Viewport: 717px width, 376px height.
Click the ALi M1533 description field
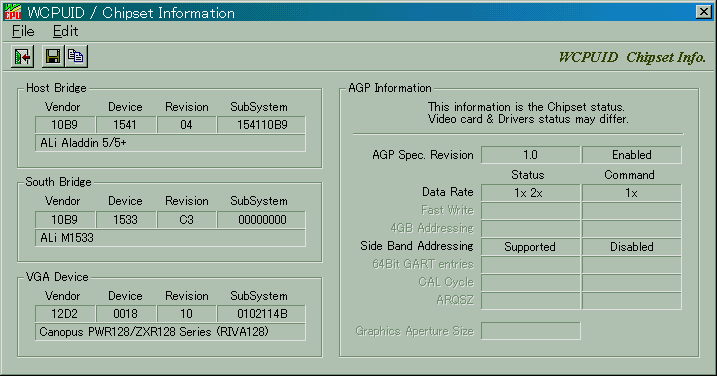click(170, 238)
